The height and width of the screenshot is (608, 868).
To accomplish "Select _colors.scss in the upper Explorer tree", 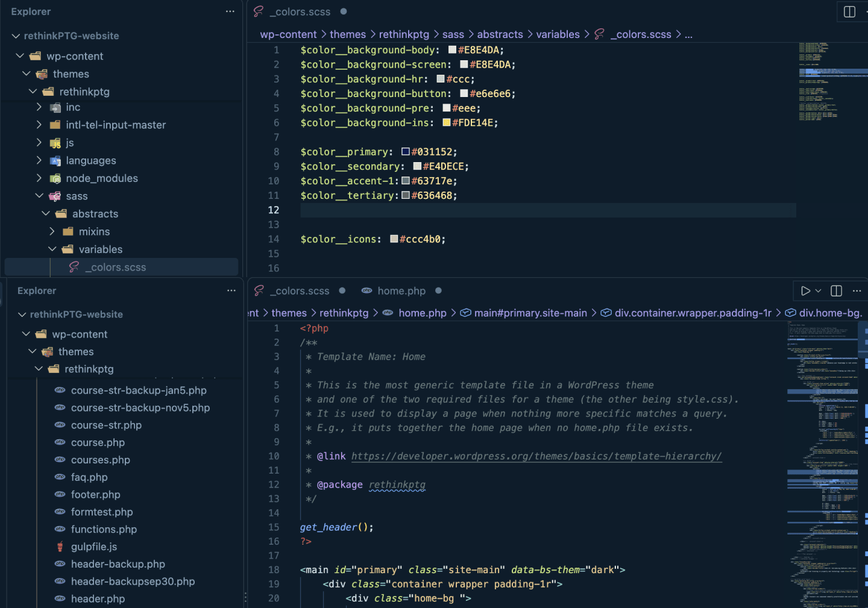I will [x=121, y=267].
